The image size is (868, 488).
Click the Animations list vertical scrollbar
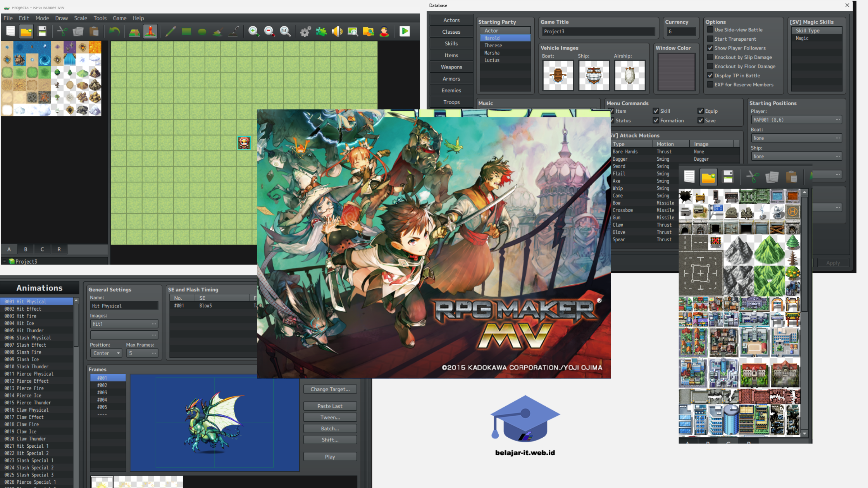[76, 392]
